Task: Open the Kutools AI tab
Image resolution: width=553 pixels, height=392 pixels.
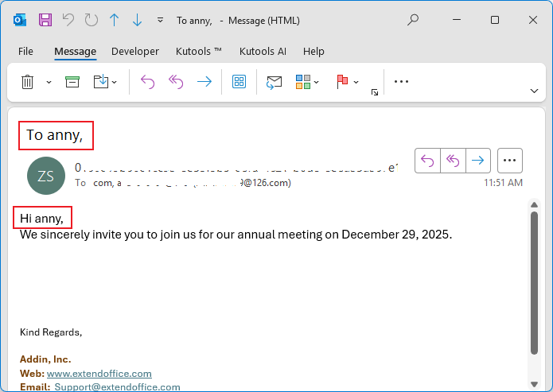Action: pos(263,51)
